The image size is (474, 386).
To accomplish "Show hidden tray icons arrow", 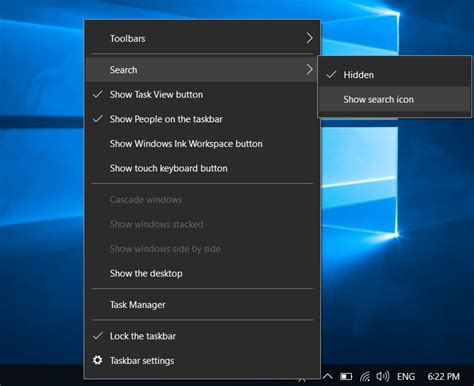I will [x=328, y=377].
